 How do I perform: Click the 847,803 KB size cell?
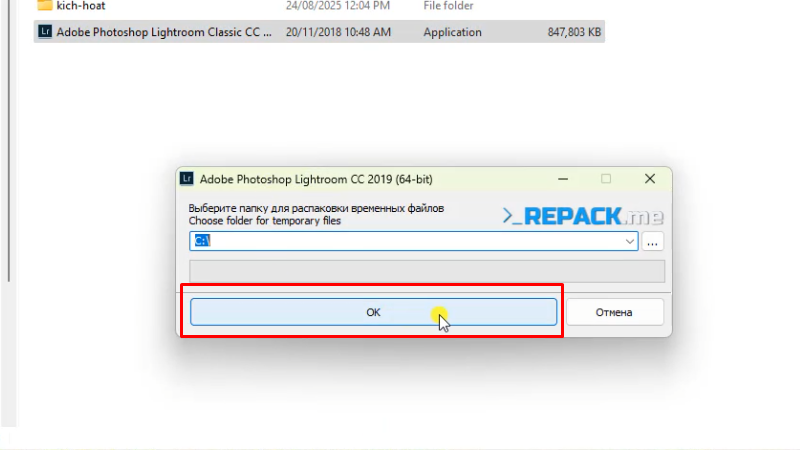(x=574, y=32)
